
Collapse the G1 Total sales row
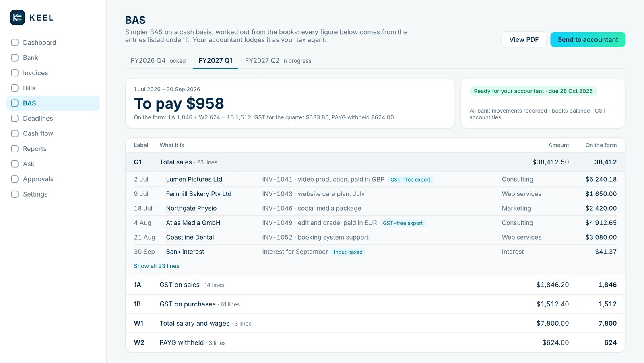[x=375, y=162]
